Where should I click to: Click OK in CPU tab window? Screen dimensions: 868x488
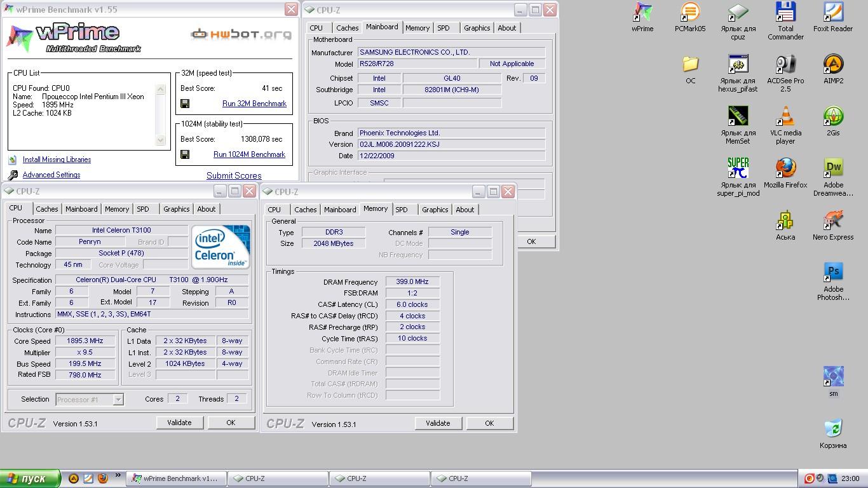tap(231, 423)
